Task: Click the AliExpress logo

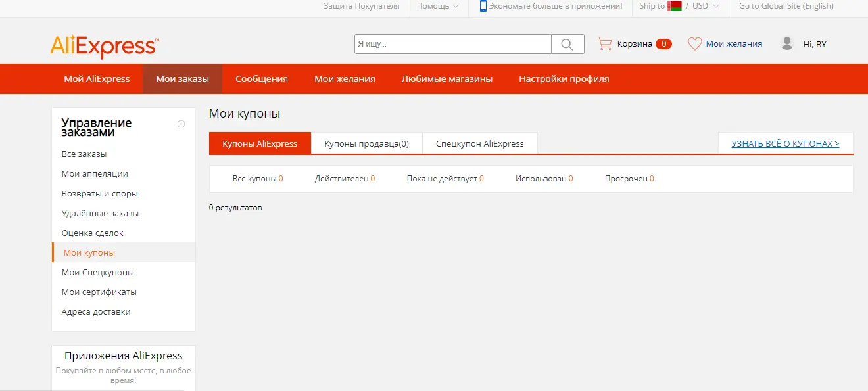Action: pos(104,47)
